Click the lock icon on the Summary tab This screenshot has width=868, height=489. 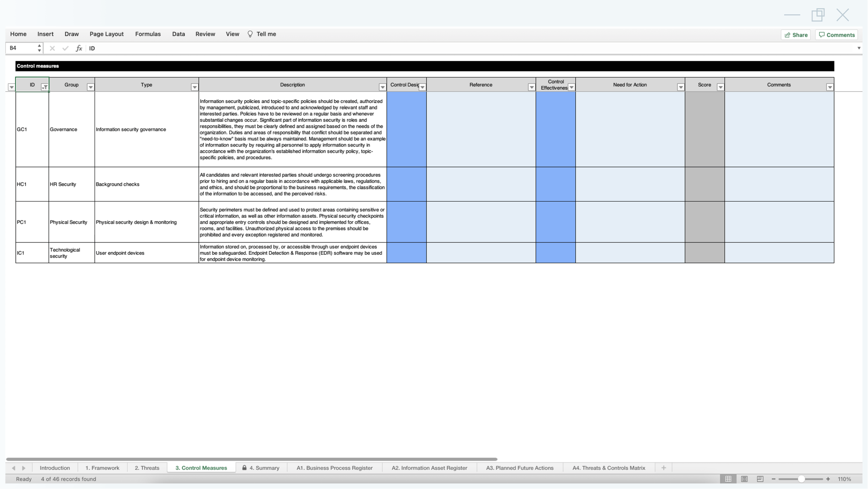tap(245, 467)
